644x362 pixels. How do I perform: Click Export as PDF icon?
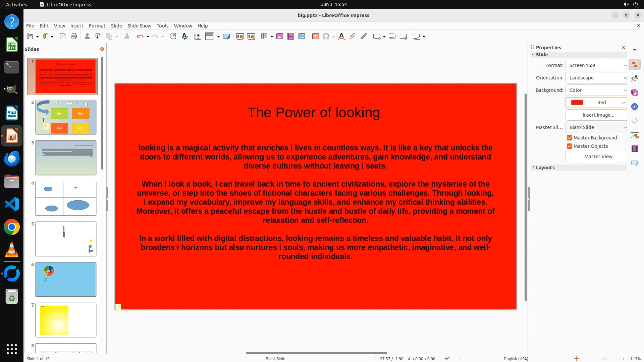tap(63, 37)
